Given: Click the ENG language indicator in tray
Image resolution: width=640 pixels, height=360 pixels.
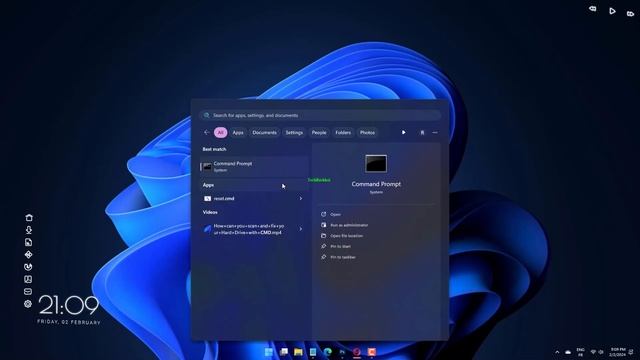Looking at the screenshot, I should [x=580, y=352].
